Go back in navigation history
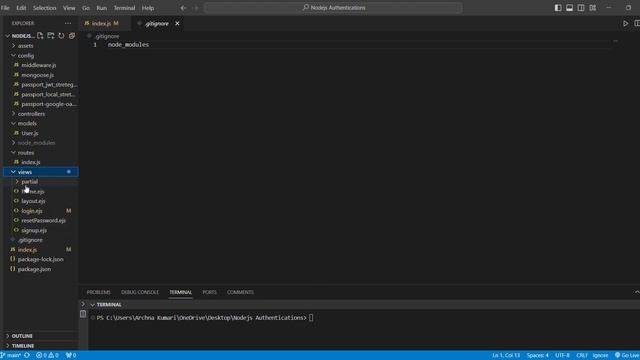Image resolution: width=640 pixels, height=360 pixels. 184,8
